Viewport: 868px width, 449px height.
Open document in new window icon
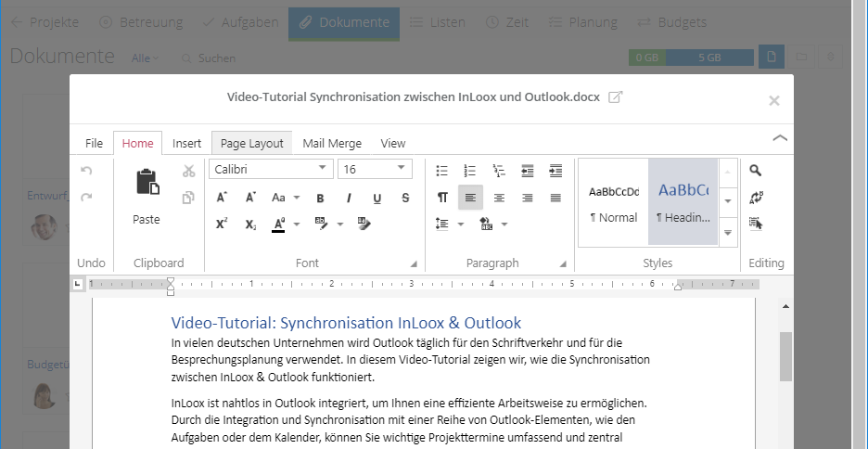coord(615,96)
